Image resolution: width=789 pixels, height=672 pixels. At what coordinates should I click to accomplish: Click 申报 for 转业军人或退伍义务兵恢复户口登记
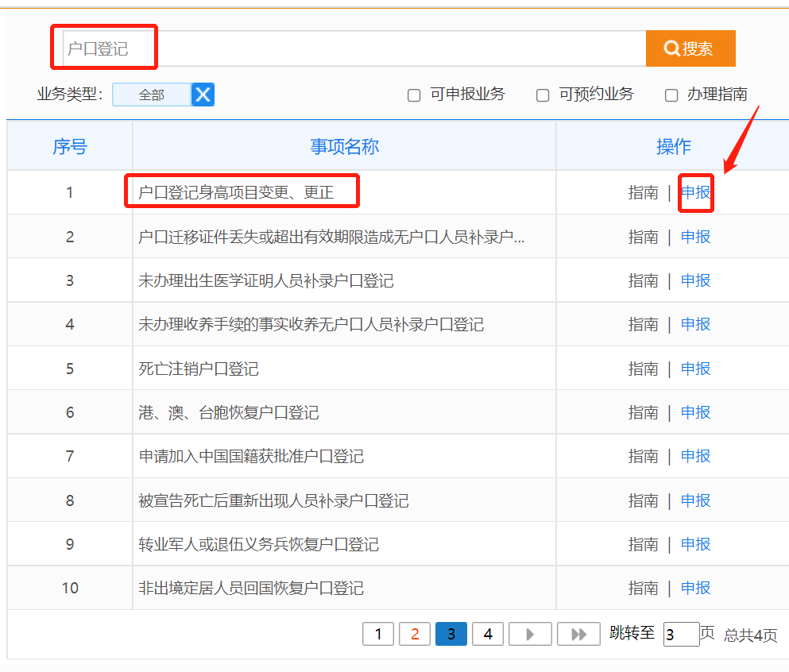coord(695,544)
